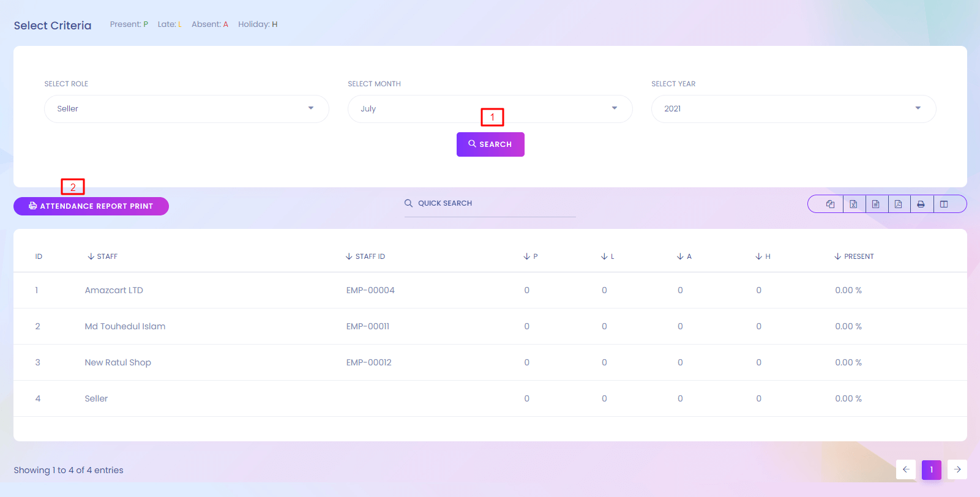The image size is (980, 497).
Task: Export the table to Excel
Action: [x=853, y=204]
